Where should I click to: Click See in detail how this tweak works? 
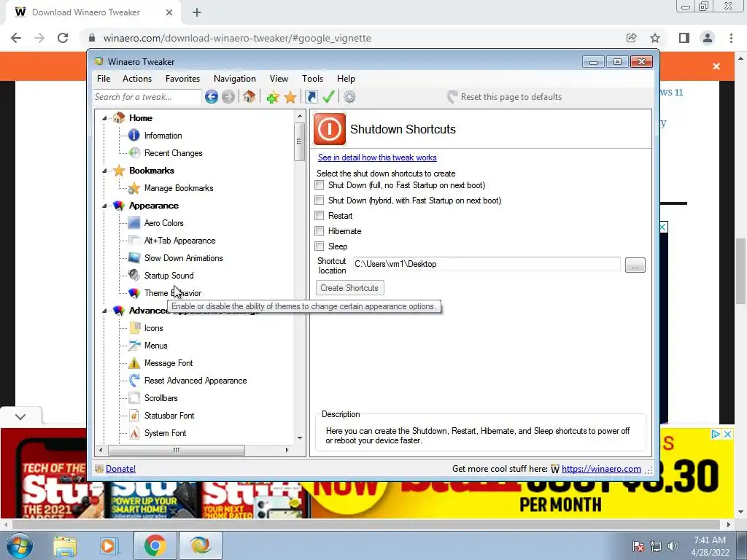[377, 157]
